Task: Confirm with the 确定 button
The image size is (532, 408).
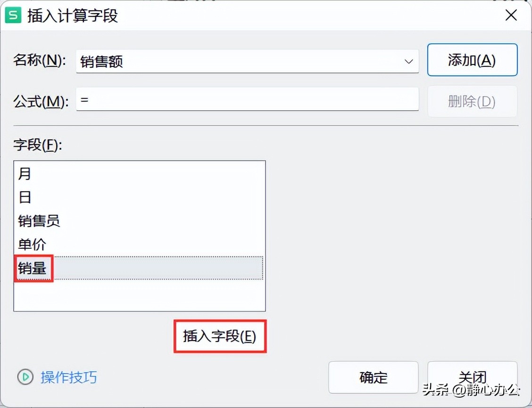Action: coord(373,377)
